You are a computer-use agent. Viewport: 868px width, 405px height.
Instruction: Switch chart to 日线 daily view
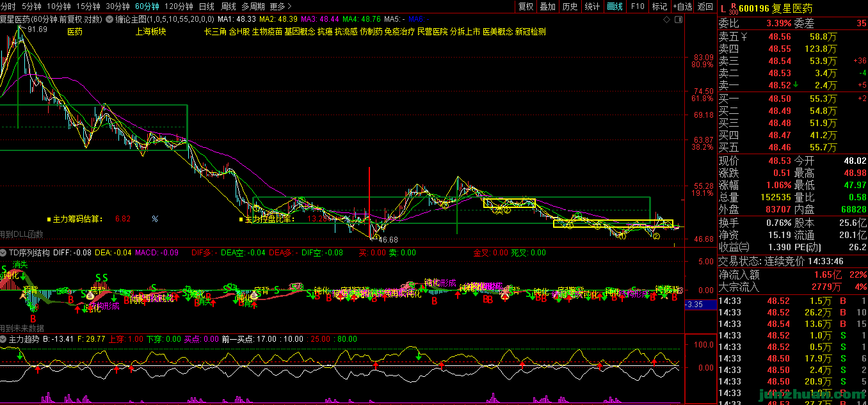click(207, 6)
